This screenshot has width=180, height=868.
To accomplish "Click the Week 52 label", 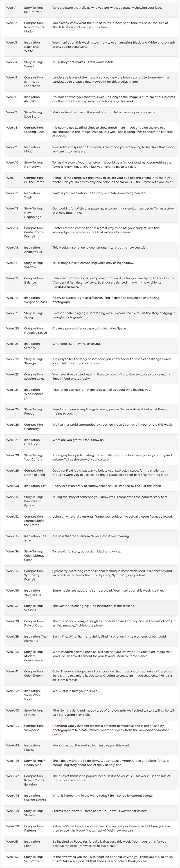I will pos(12,857).
